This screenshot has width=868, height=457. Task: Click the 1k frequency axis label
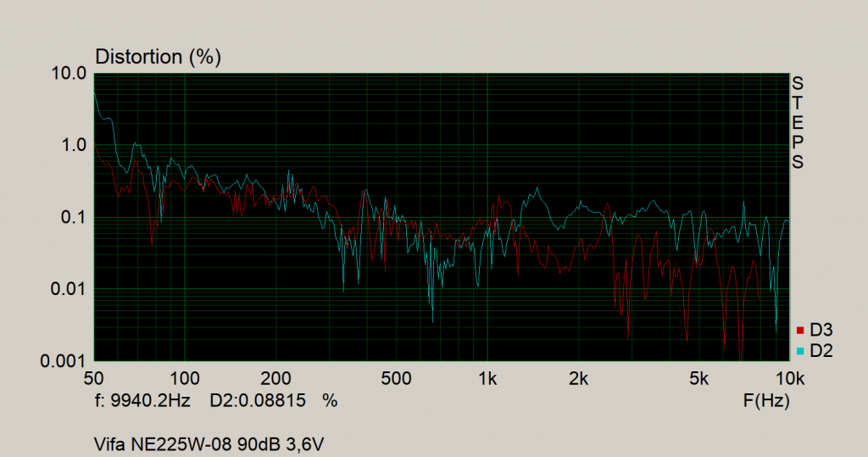point(487,378)
